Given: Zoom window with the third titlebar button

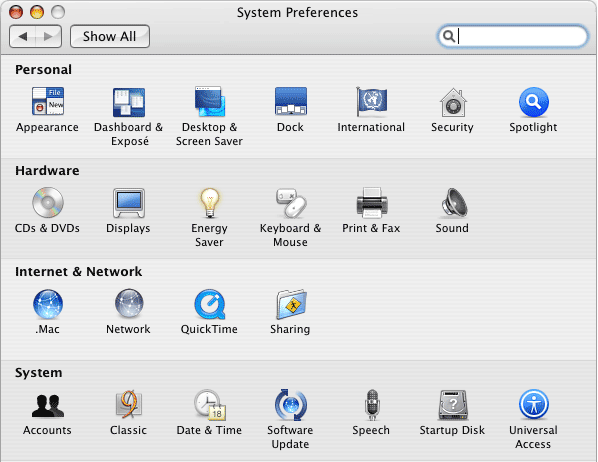Looking at the screenshot, I should 58,12.
